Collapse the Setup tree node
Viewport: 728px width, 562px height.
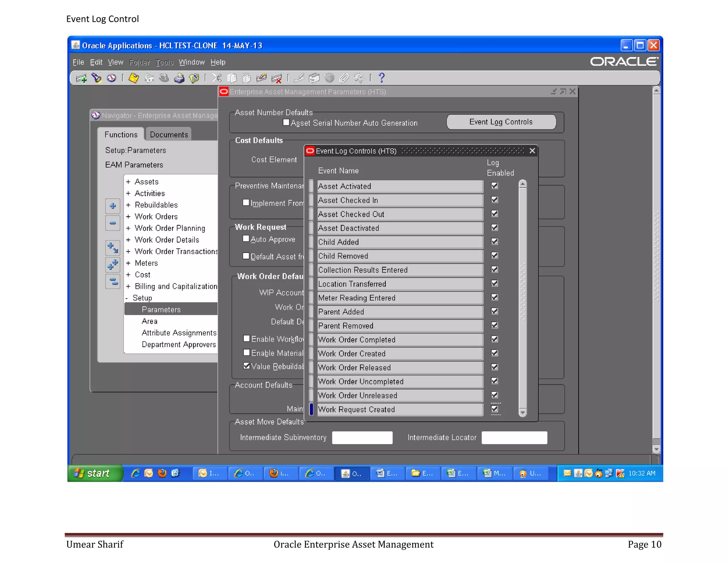tap(127, 298)
